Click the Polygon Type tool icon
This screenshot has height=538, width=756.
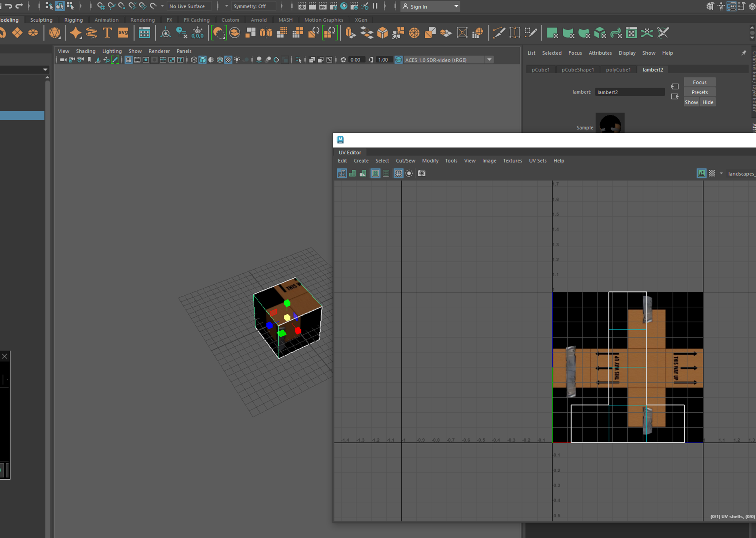(107, 33)
